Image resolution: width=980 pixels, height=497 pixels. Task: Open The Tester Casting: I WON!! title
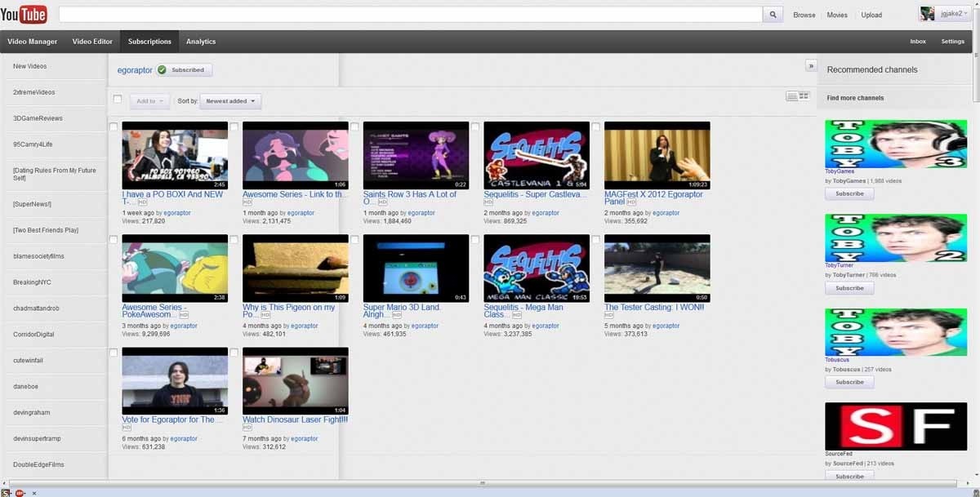[654, 308]
